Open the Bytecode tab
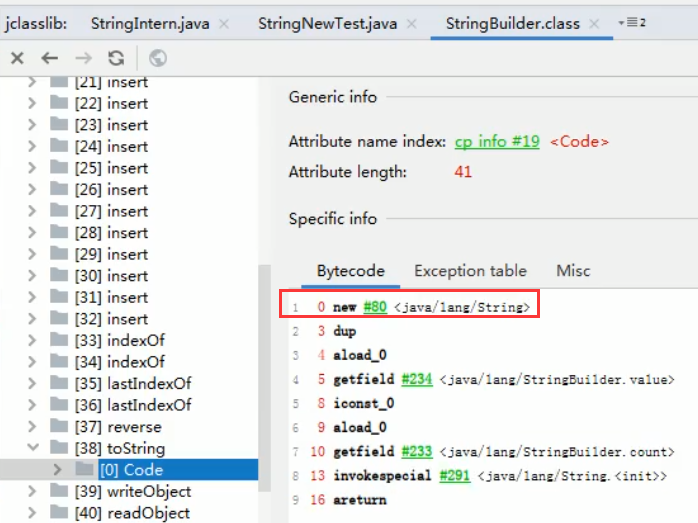 click(x=350, y=271)
